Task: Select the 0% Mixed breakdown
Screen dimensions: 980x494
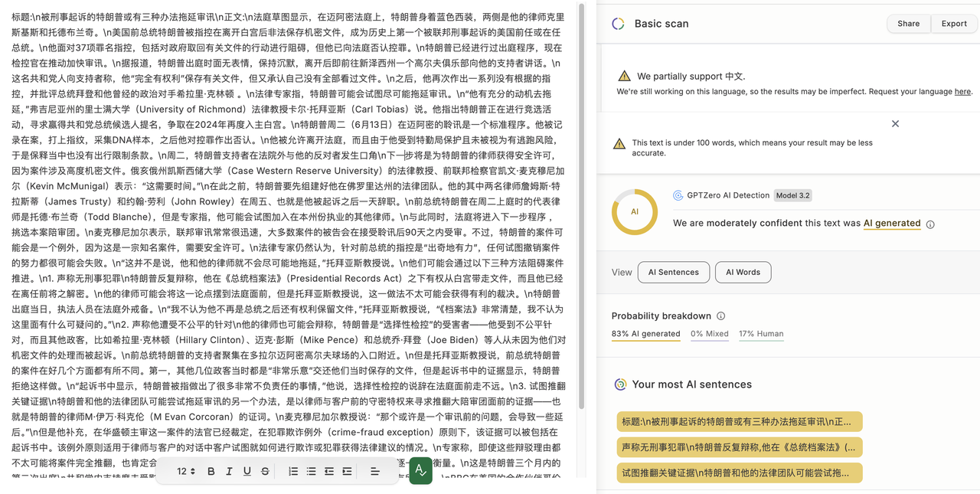Action: [709, 334]
